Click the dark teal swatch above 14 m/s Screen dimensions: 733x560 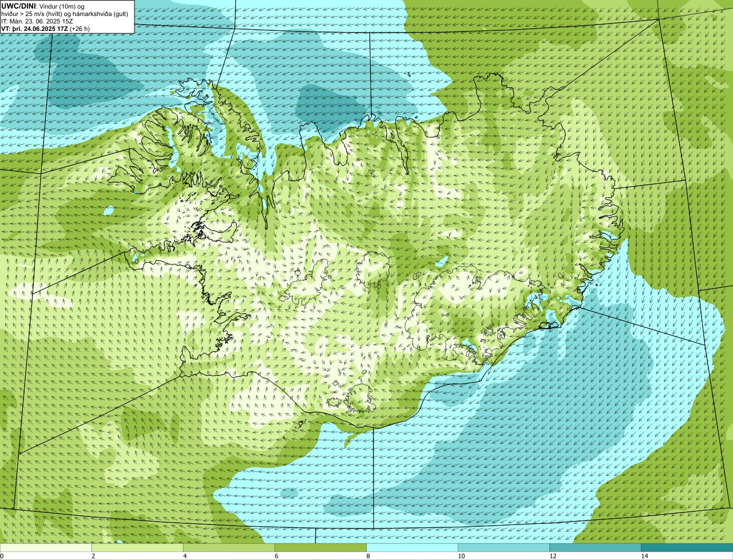coord(687,547)
